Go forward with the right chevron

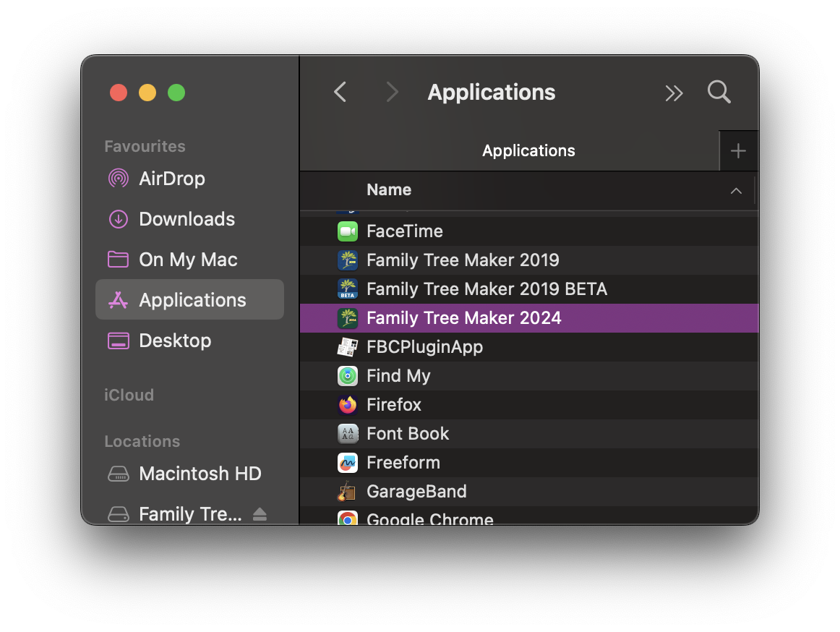click(392, 93)
